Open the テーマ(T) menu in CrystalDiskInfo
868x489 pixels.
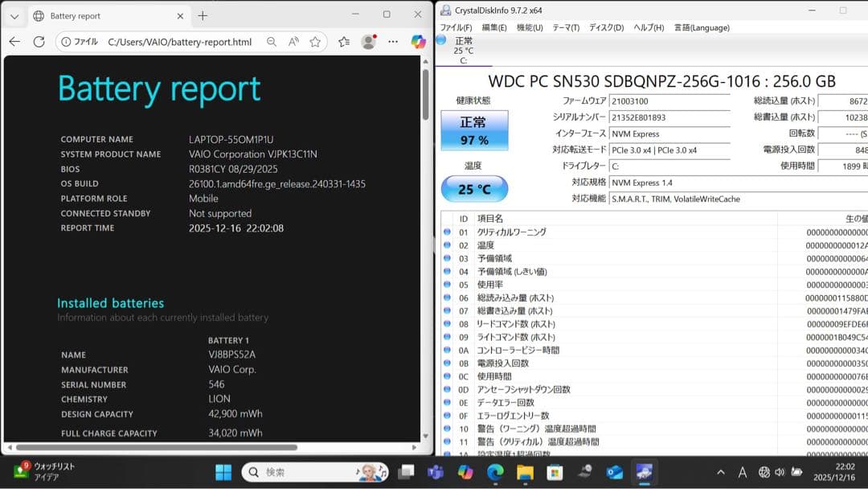pyautogui.click(x=565, y=27)
